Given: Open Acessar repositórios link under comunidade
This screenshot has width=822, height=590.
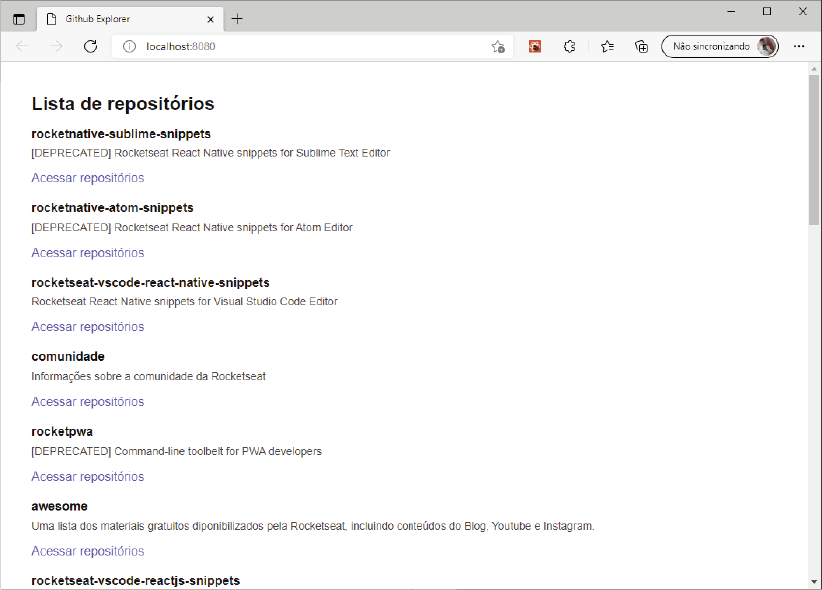Looking at the screenshot, I should tap(88, 402).
